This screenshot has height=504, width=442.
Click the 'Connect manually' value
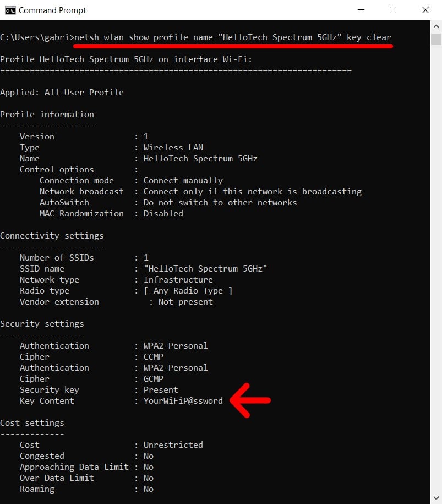pos(183,181)
